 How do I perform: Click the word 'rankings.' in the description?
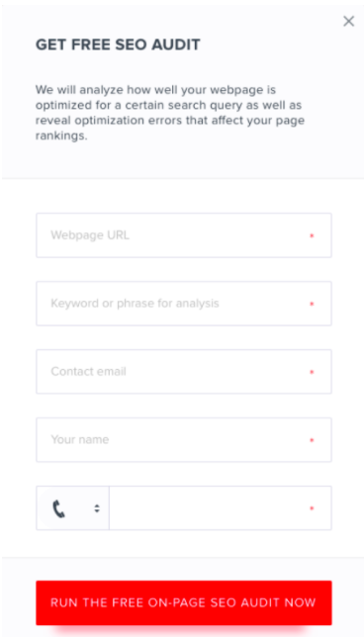click(x=61, y=136)
